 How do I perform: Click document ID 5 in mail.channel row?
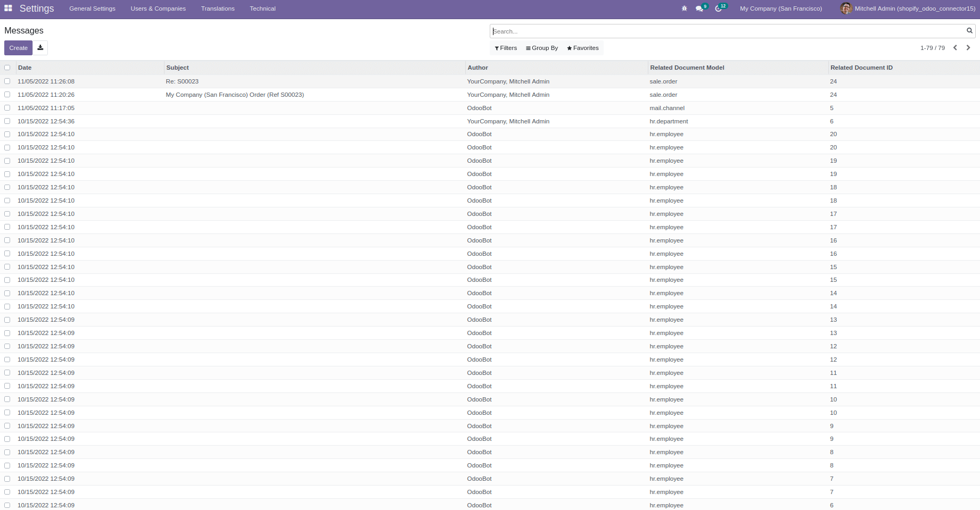831,108
